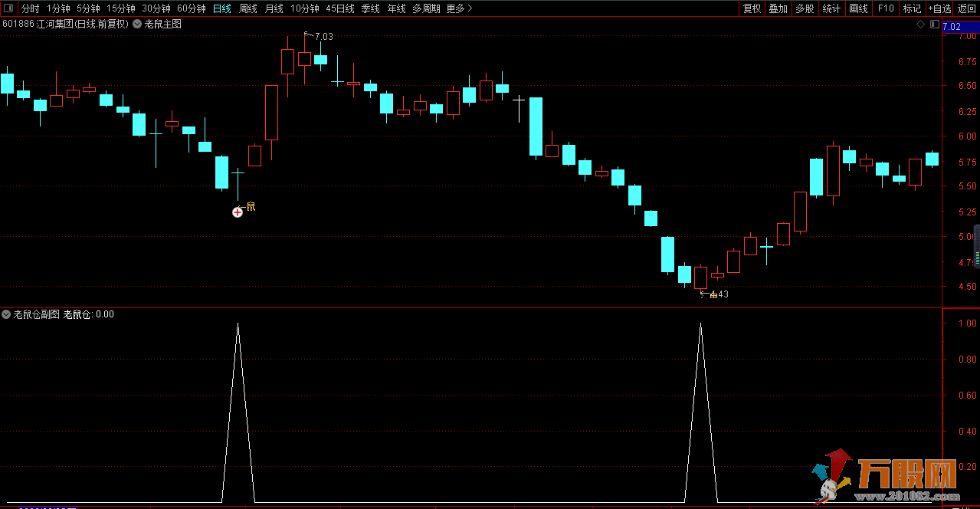
Task: Switch to the 1分钟 period
Action: click(58, 8)
